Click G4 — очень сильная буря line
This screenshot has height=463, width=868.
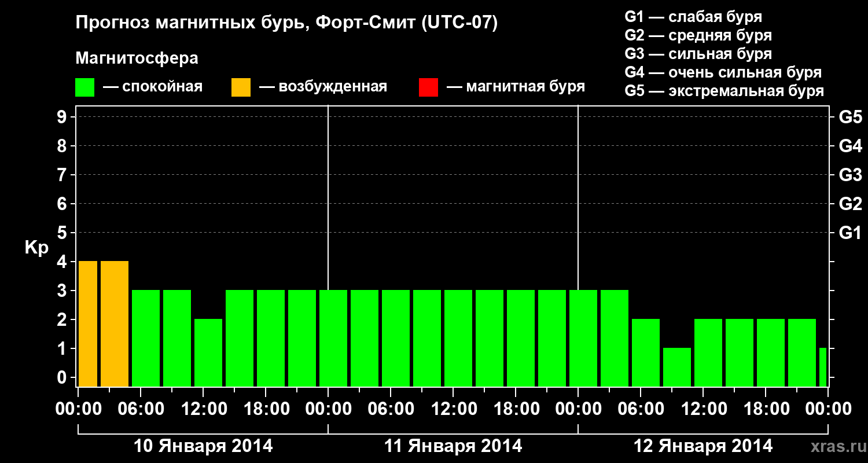click(723, 72)
